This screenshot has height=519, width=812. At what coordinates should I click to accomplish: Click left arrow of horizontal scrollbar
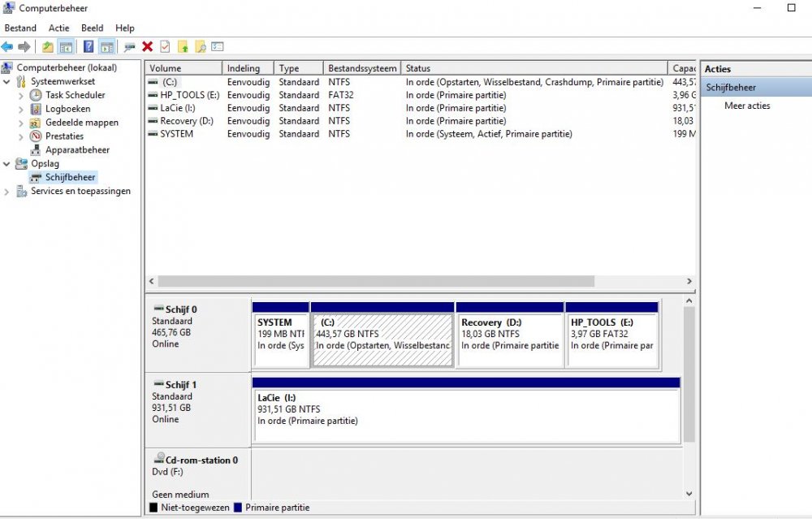point(152,281)
